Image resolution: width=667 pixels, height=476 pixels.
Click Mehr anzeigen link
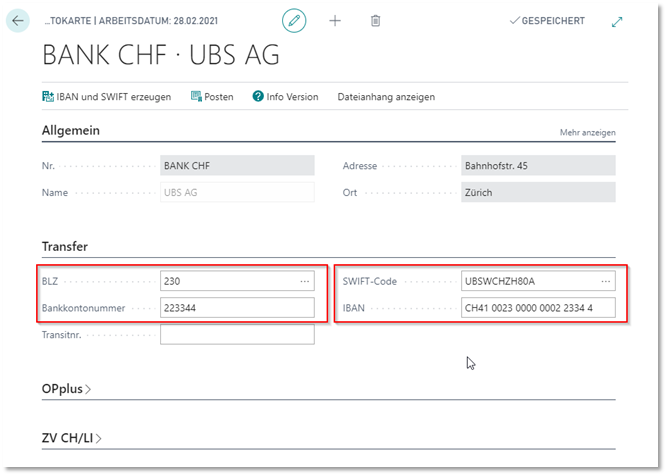click(587, 132)
